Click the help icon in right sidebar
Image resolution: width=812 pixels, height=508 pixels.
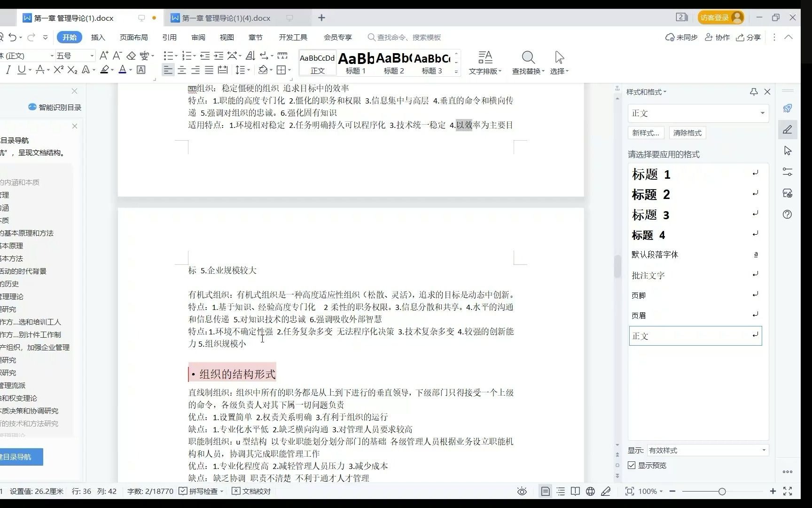[788, 214]
